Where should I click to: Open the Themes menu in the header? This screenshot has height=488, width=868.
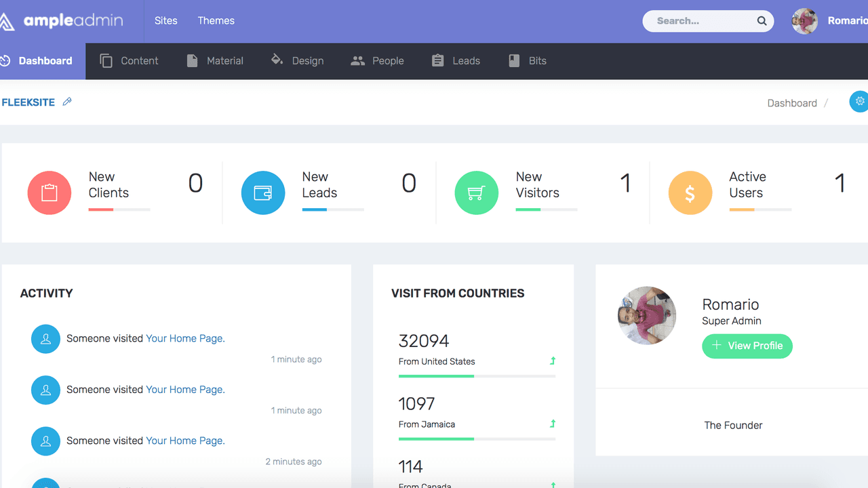pos(216,21)
